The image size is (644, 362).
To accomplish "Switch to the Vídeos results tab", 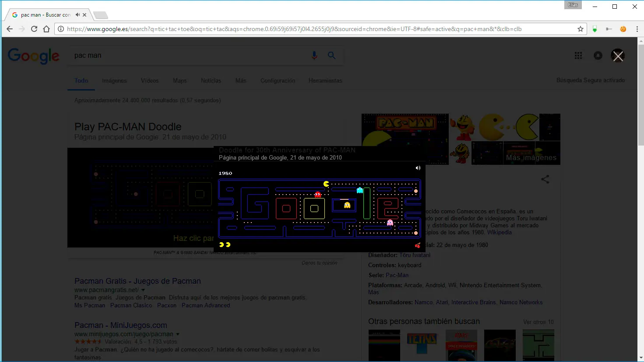I will [x=150, y=80].
